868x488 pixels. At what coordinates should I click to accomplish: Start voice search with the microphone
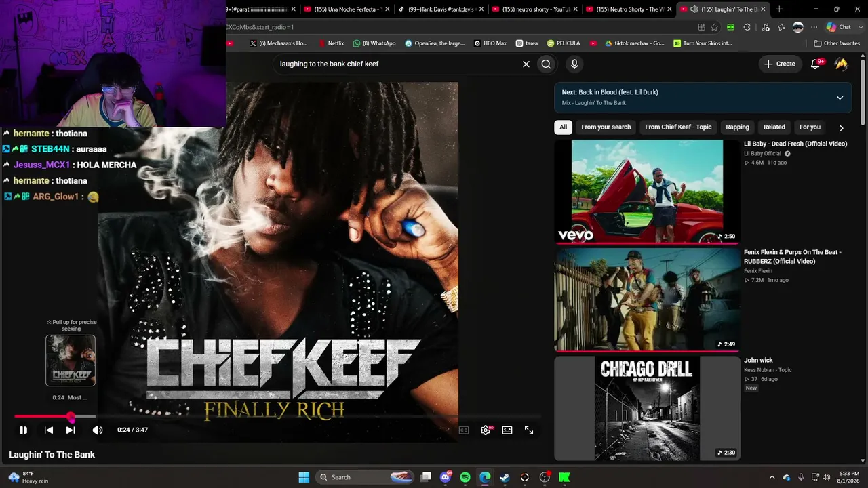tap(574, 64)
